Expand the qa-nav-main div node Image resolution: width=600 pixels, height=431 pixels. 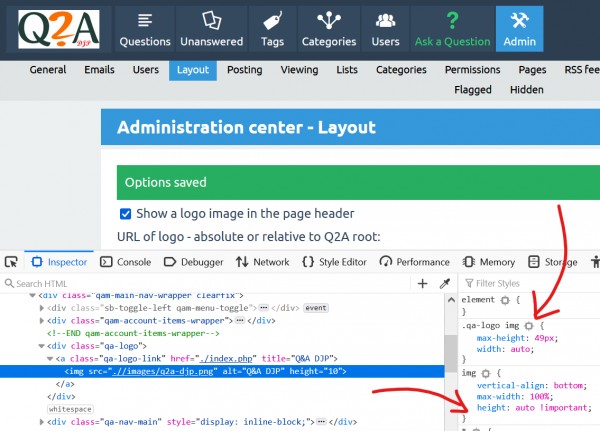tap(41, 423)
